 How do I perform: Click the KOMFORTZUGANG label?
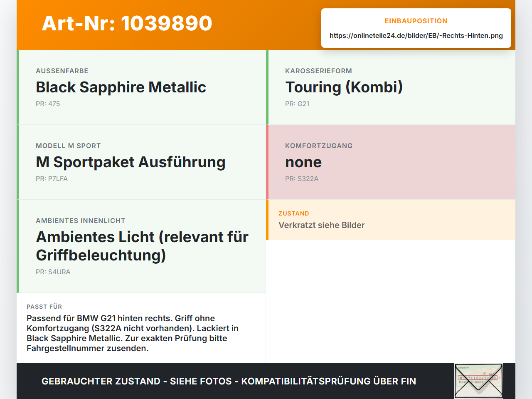tap(319, 146)
